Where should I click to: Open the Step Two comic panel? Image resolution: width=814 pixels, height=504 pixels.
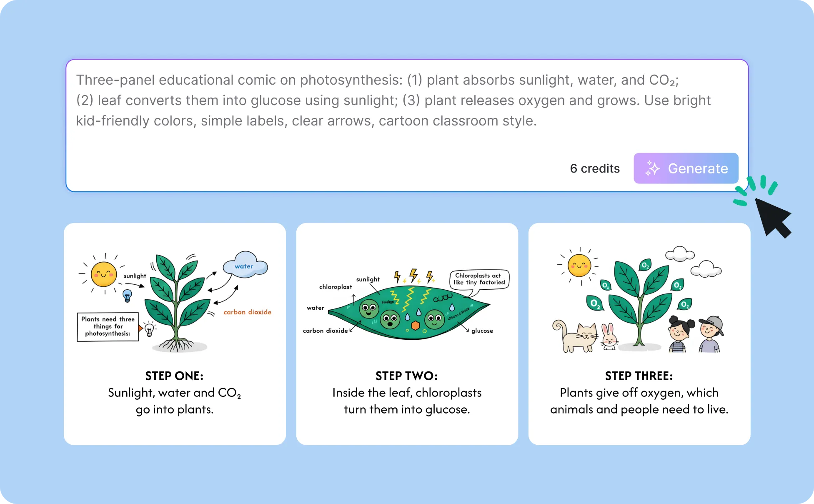pos(407,334)
